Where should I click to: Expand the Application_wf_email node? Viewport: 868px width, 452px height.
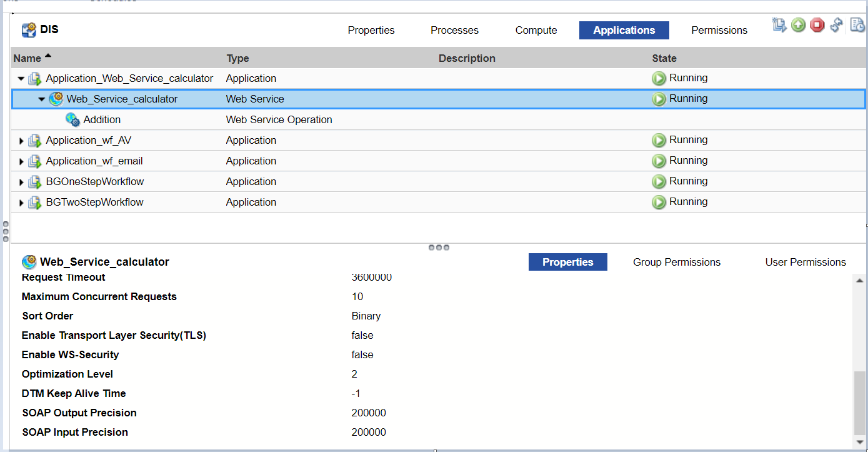tap(21, 161)
